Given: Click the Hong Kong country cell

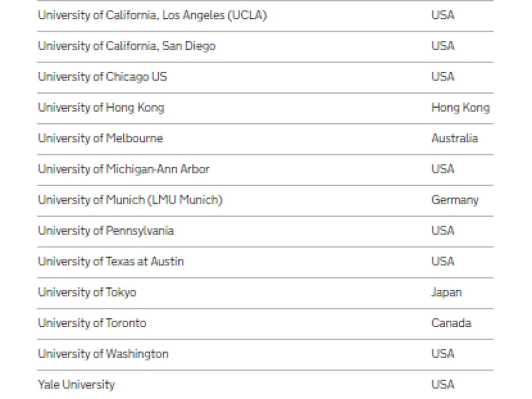Looking at the screenshot, I should click(460, 108).
